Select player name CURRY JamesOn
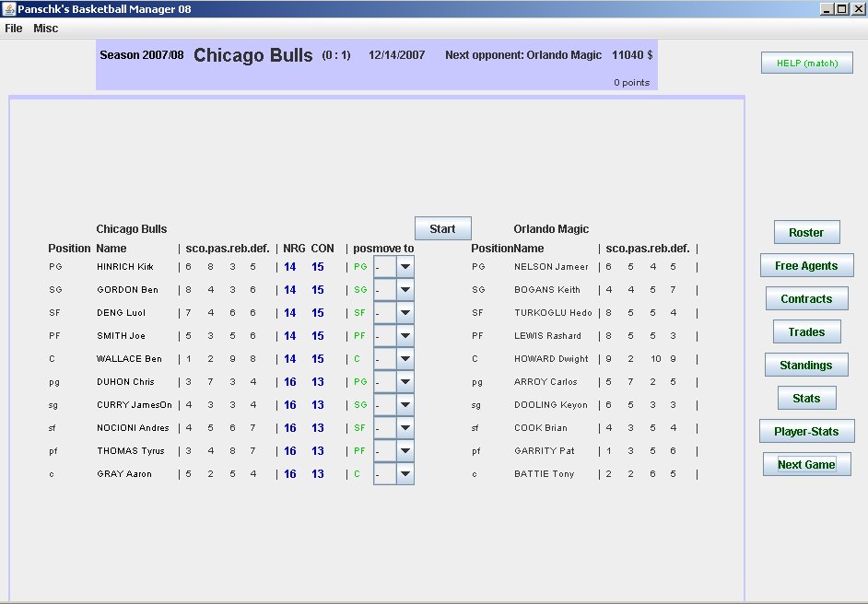This screenshot has width=868, height=604. (x=135, y=405)
